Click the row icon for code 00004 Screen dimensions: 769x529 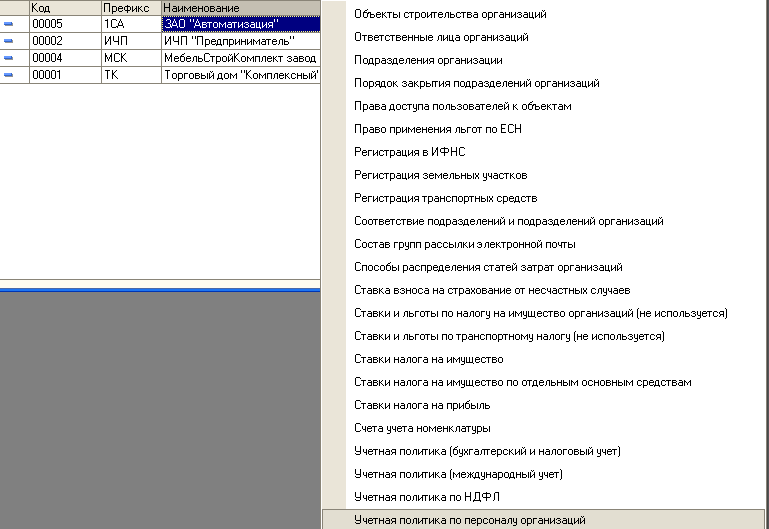click(x=8, y=58)
